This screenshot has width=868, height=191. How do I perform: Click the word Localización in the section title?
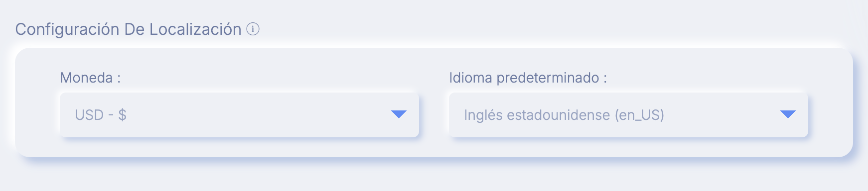pyautogui.click(x=195, y=29)
